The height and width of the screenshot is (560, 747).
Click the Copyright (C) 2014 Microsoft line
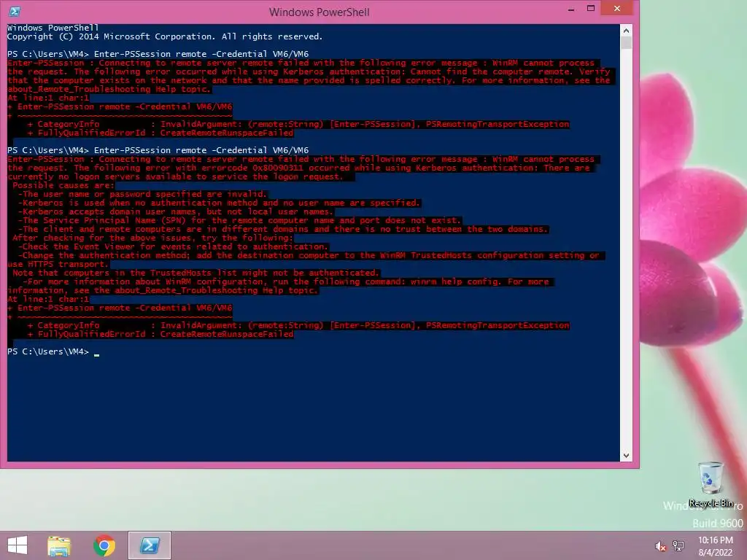click(x=165, y=36)
